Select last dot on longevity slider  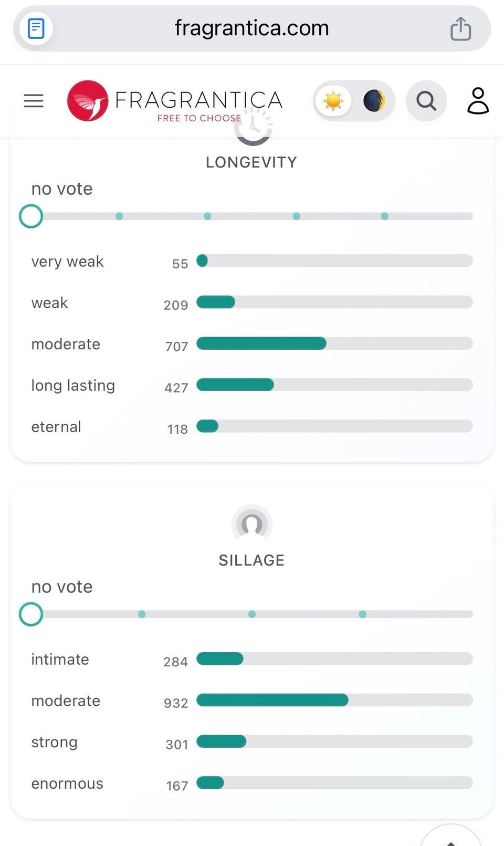(385, 216)
